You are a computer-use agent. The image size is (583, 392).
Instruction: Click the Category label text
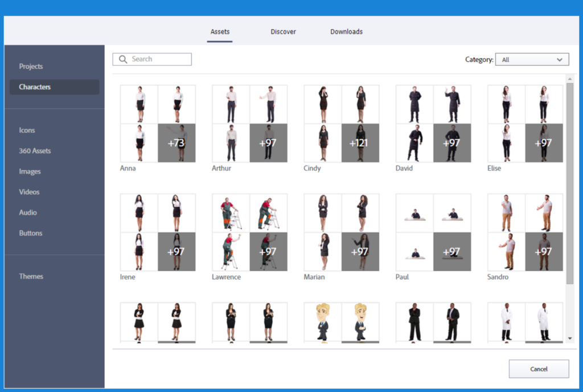[x=479, y=60]
